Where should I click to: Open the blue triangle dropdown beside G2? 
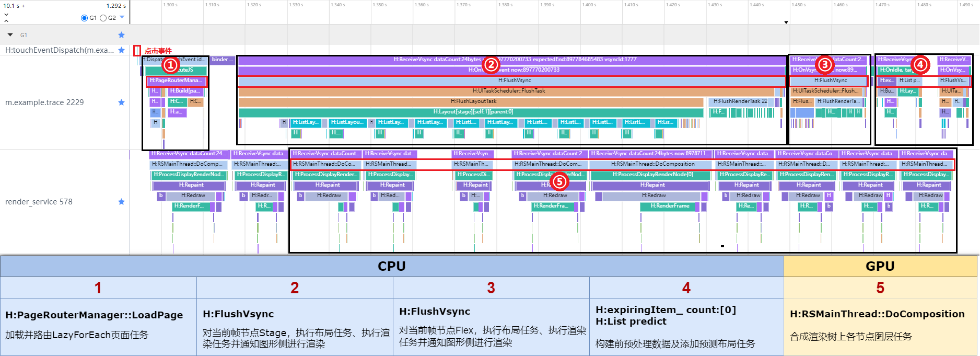click(122, 17)
